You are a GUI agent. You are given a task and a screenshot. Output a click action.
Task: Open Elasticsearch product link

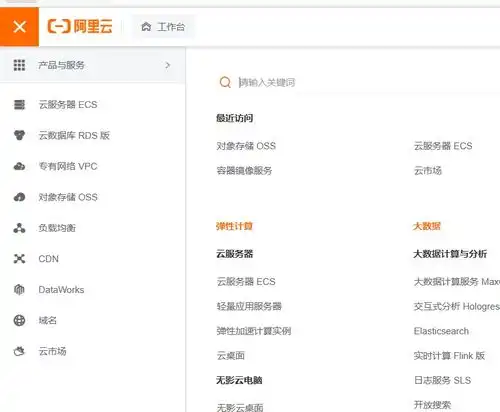click(x=441, y=331)
